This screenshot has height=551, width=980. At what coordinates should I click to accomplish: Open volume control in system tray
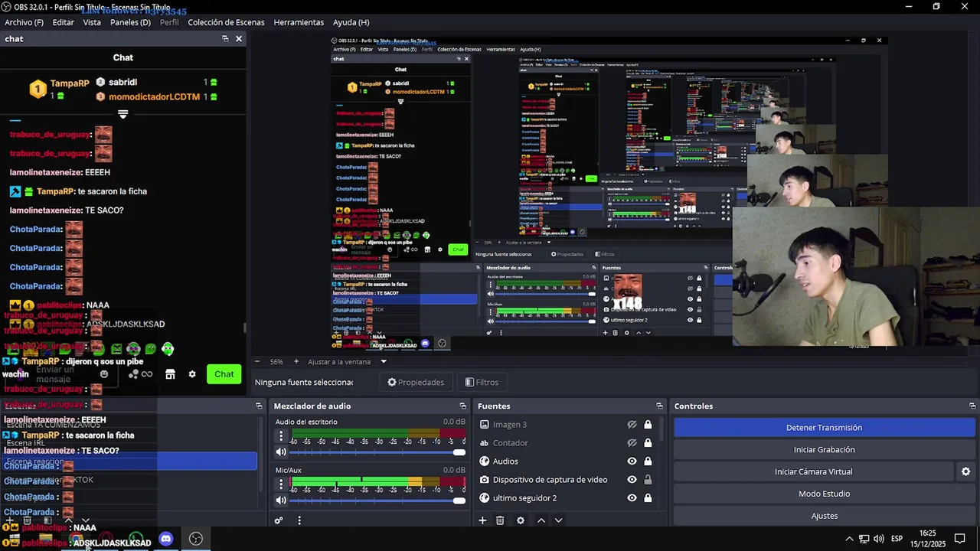click(x=878, y=539)
